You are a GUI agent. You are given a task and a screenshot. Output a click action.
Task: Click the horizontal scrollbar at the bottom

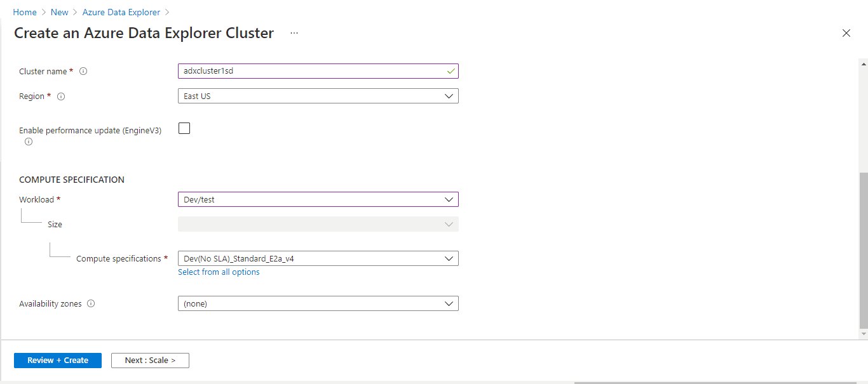[715, 382]
